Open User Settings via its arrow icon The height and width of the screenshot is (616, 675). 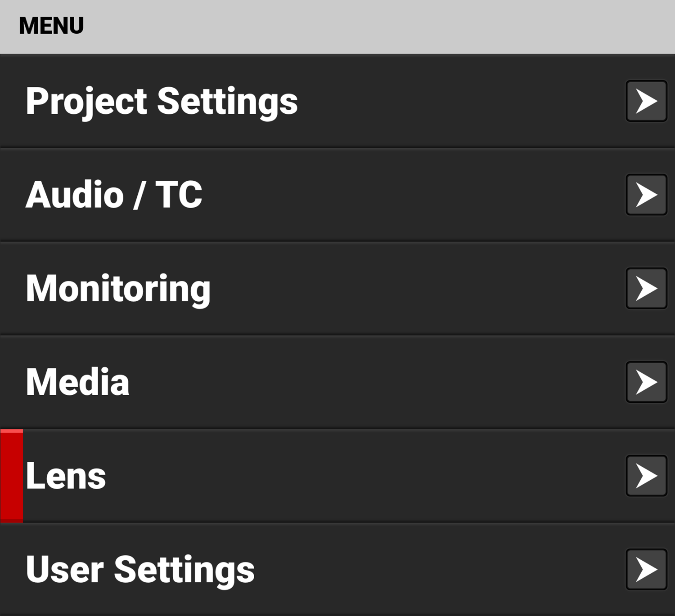pyautogui.click(x=646, y=569)
